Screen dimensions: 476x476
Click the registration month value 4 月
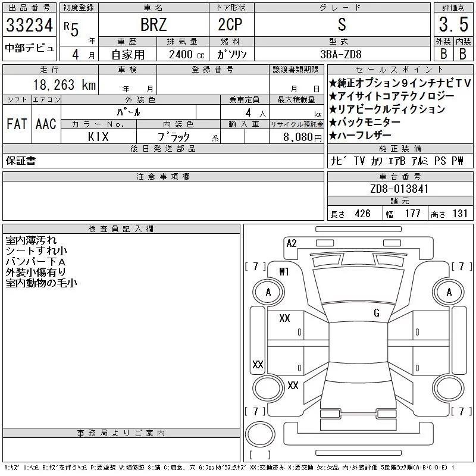tap(83, 55)
